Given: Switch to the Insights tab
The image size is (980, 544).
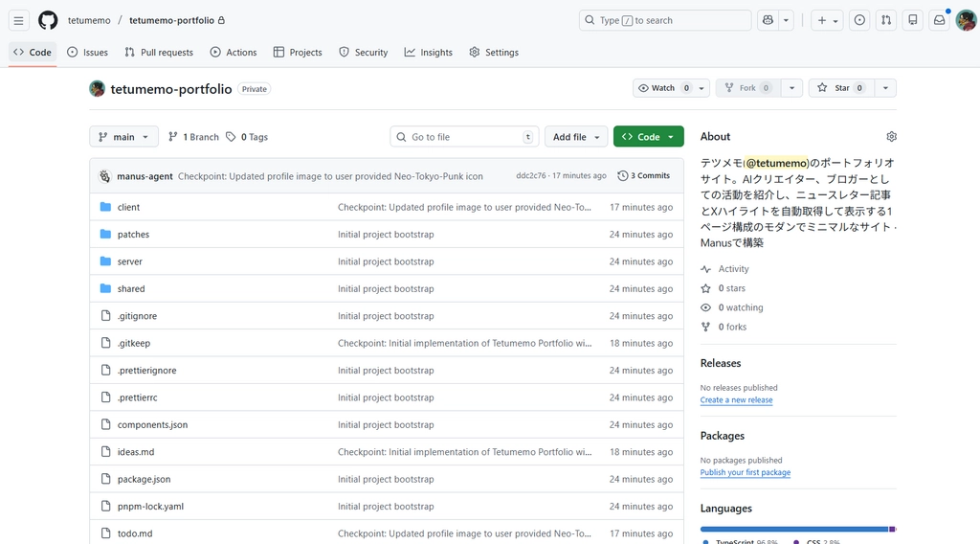Looking at the screenshot, I should [x=428, y=53].
